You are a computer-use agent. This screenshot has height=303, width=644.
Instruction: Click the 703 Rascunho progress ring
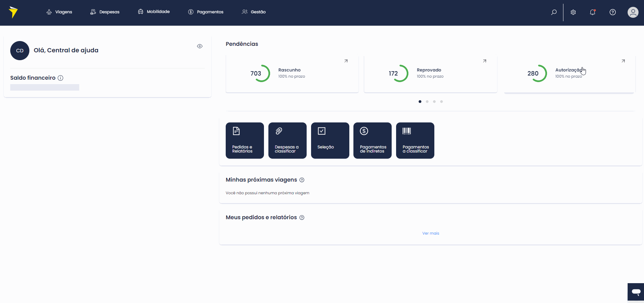pyautogui.click(x=261, y=73)
